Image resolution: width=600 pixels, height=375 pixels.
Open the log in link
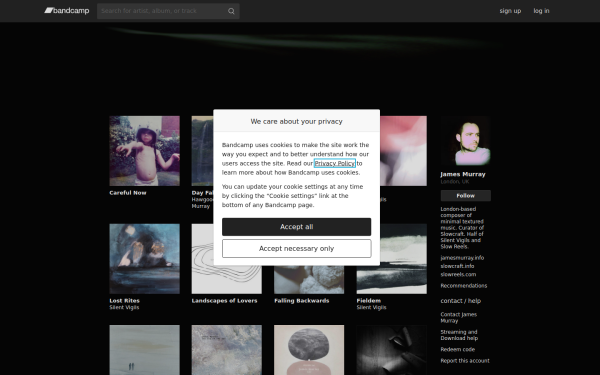[x=541, y=11]
